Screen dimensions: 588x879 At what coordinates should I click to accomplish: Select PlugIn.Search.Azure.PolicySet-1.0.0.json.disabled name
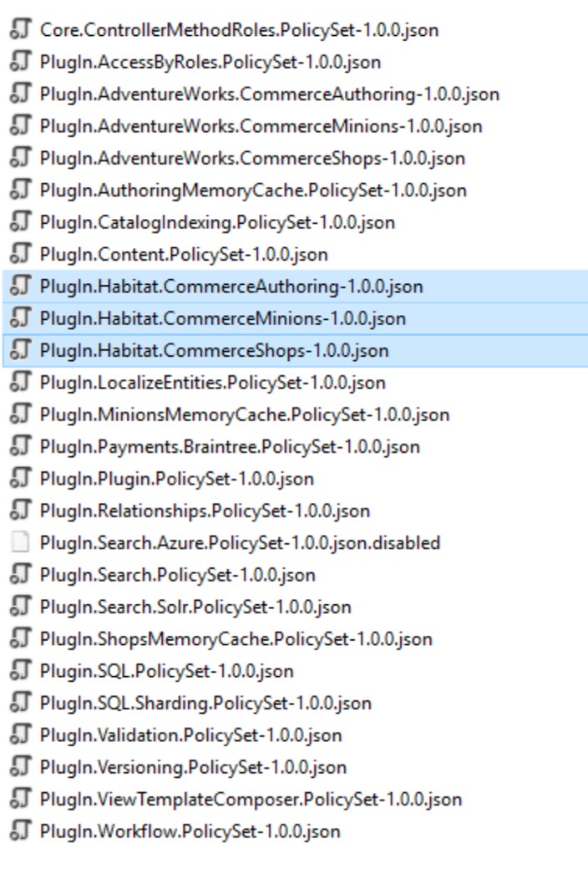pyautogui.click(x=240, y=542)
